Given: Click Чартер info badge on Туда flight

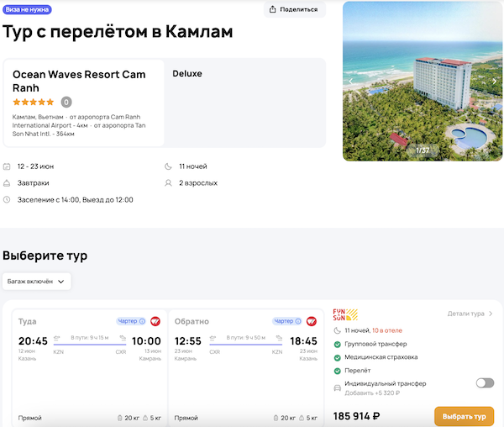Looking at the screenshot, I should pos(131,321).
